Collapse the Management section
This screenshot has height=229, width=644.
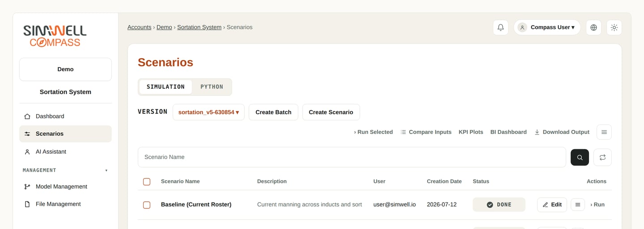click(x=65, y=170)
